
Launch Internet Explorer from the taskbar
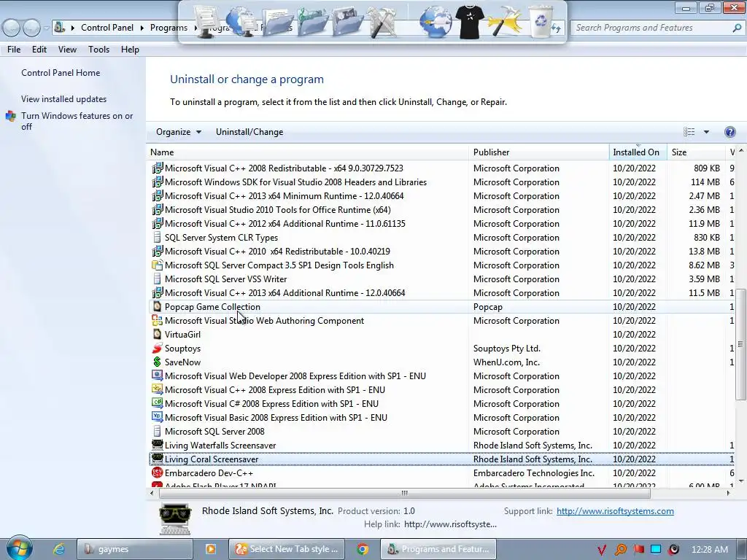(x=58, y=549)
